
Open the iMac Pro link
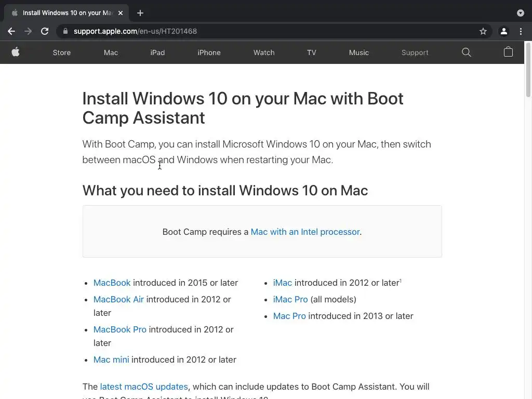(x=290, y=299)
